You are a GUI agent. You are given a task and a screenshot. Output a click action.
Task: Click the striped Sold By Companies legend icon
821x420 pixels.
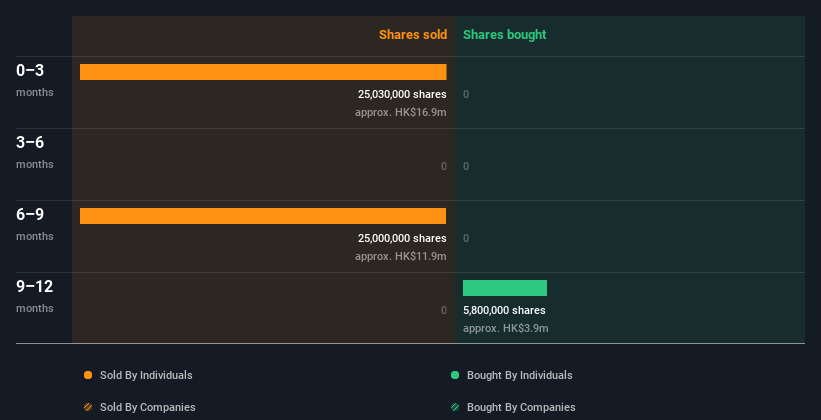[88, 407]
